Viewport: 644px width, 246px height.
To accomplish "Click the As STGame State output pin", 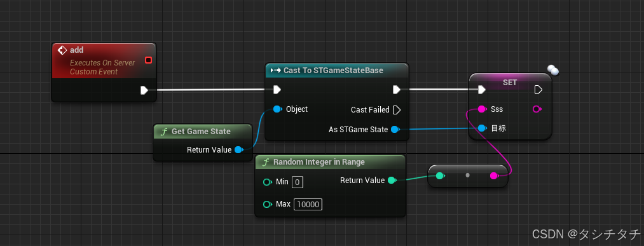I will pos(395,130).
